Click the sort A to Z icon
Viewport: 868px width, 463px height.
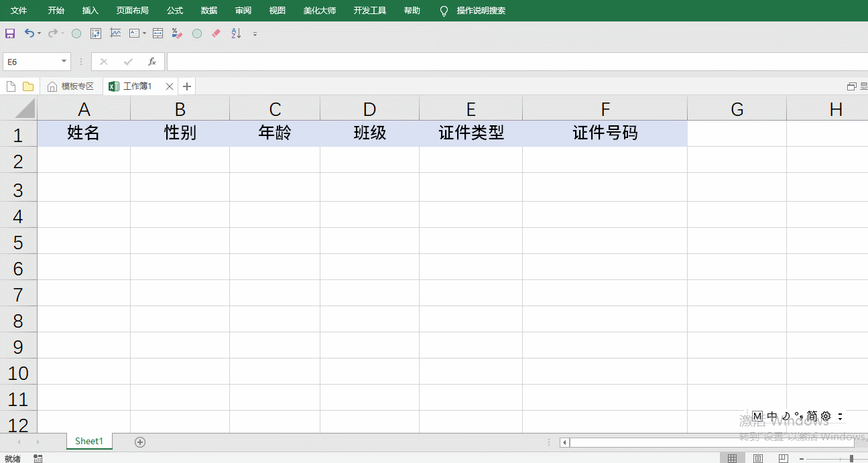[235, 33]
